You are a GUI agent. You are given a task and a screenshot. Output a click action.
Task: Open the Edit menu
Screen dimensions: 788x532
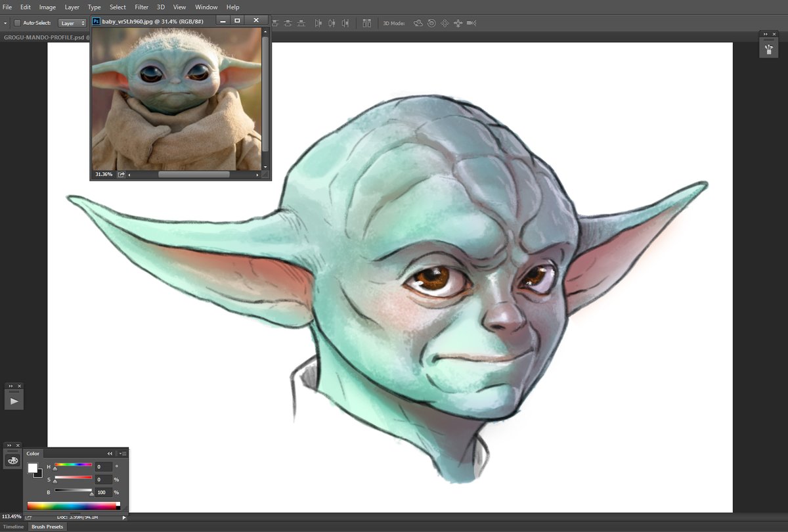pos(25,7)
